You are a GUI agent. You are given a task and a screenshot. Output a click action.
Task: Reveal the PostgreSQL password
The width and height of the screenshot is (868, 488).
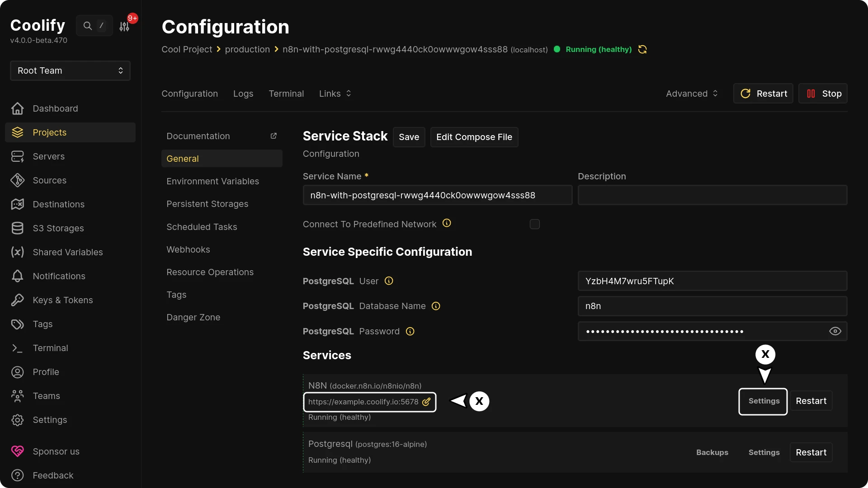coord(835,331)
